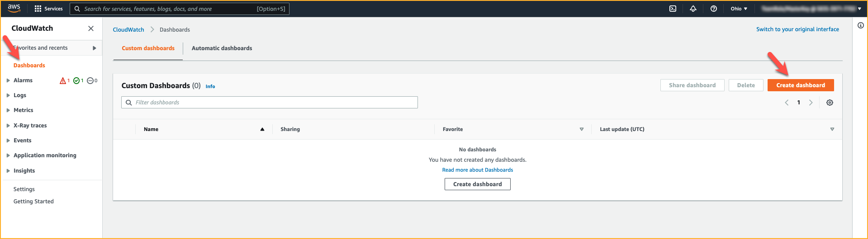
Task: Focus the Filter dashboards field
Action: pos(270,103)
